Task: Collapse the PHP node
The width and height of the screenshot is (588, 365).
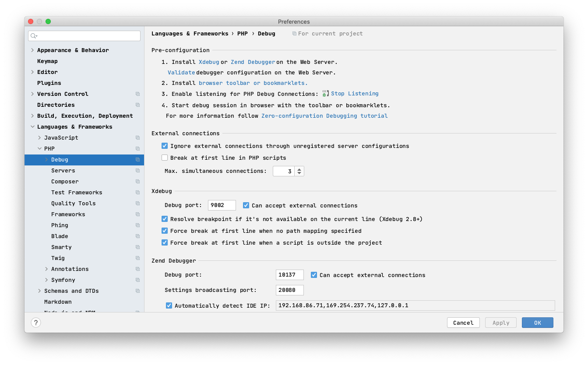Action: pyautogui.click(x=39, y=149)
